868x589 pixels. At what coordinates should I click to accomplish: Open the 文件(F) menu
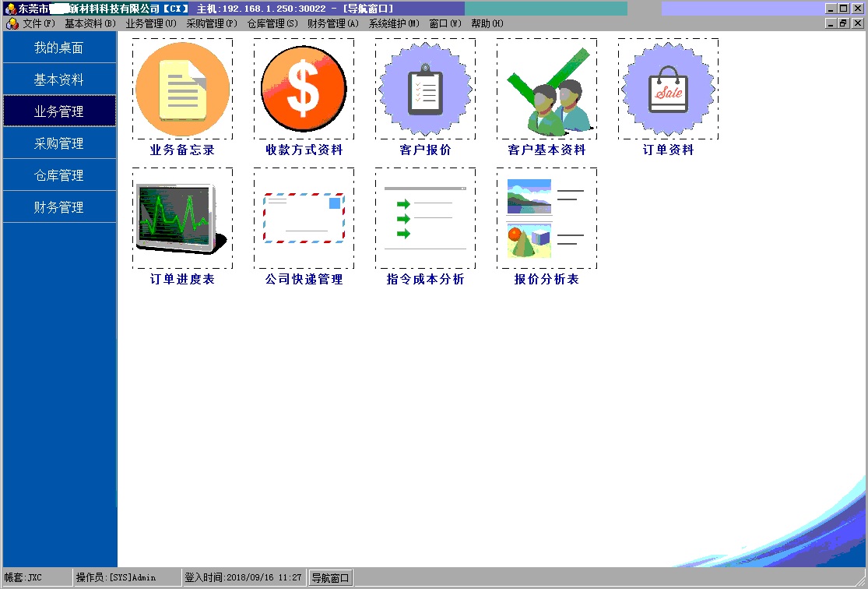[x=38, y=24]
